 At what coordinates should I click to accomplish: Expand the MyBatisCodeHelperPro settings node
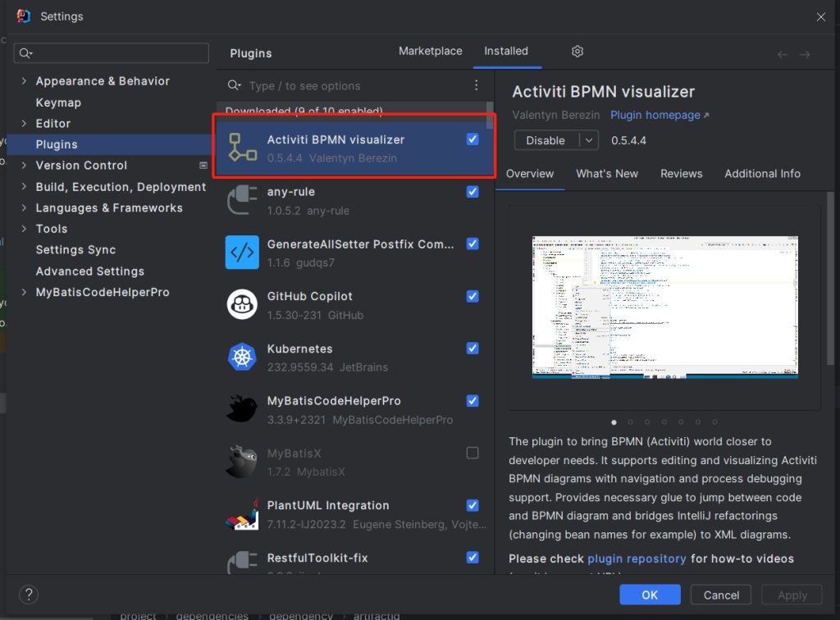24,292
